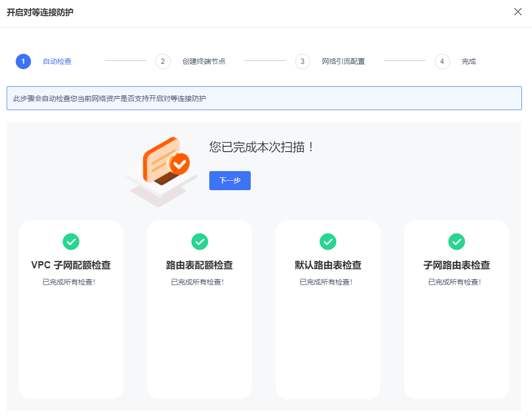This screenshot has width=532, height=418.
Task: Close the 开启对等连接防护 dialog
Action: [x=518, y=12]
